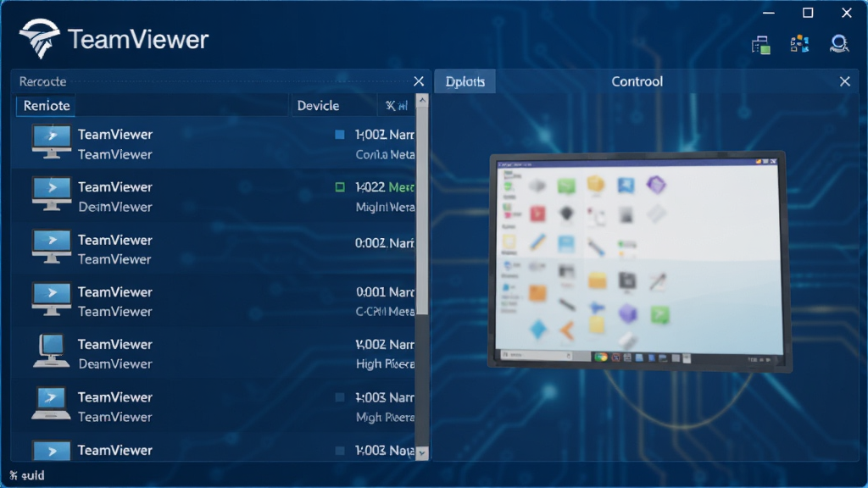Click the scroll-up arrow of the device list
This screenshot has height=488, width=868.
[422, 100]
